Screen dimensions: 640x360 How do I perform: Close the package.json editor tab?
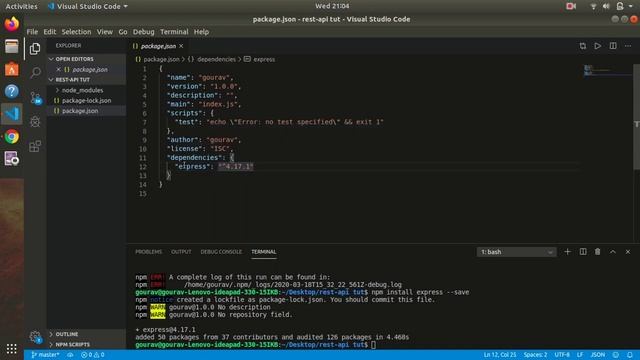click(181, 46)
